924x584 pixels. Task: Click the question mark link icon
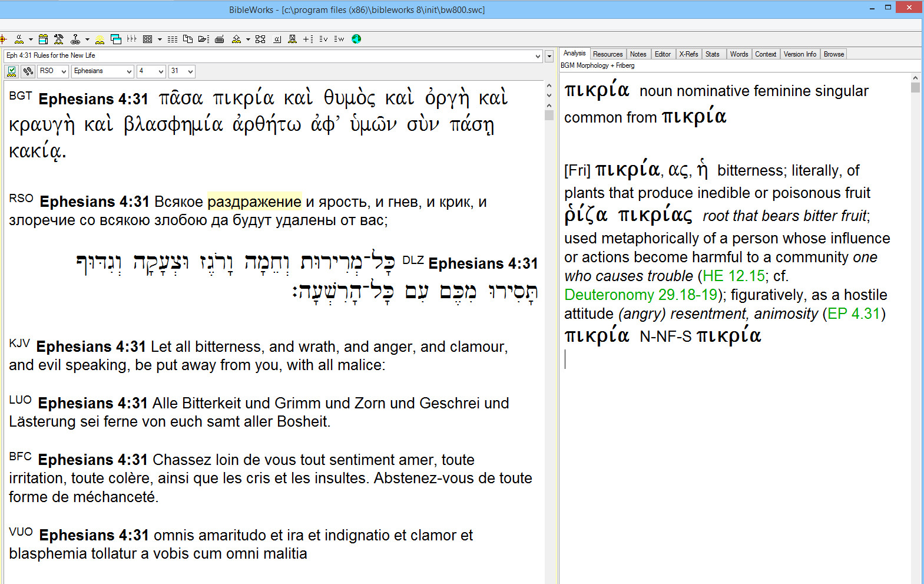pyautogui.click(x=75, y=39)
